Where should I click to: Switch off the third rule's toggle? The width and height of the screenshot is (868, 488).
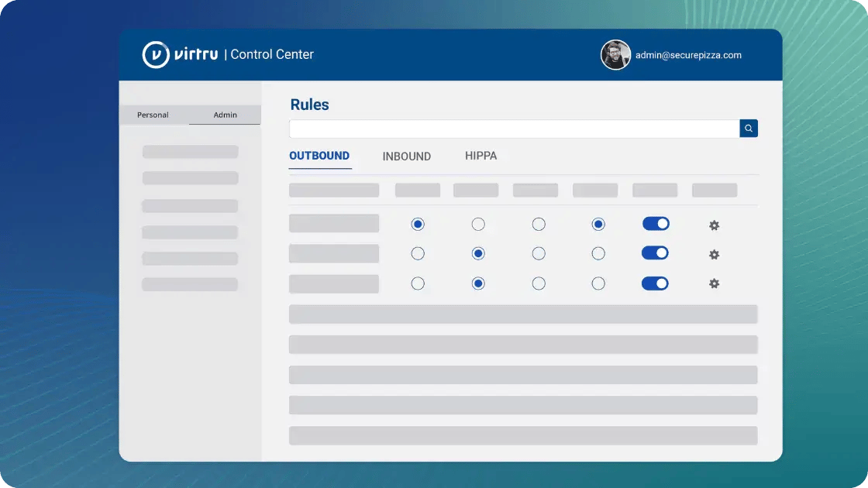click(656, 284)
